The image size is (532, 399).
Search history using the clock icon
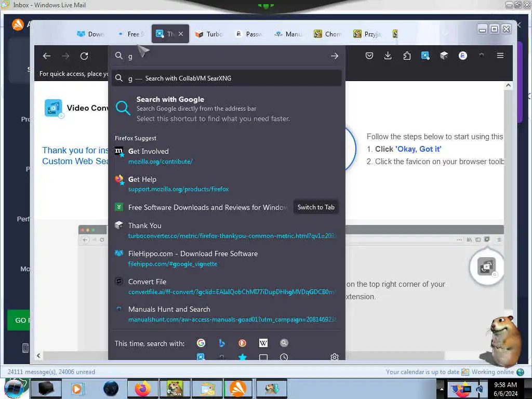[284, 357]
